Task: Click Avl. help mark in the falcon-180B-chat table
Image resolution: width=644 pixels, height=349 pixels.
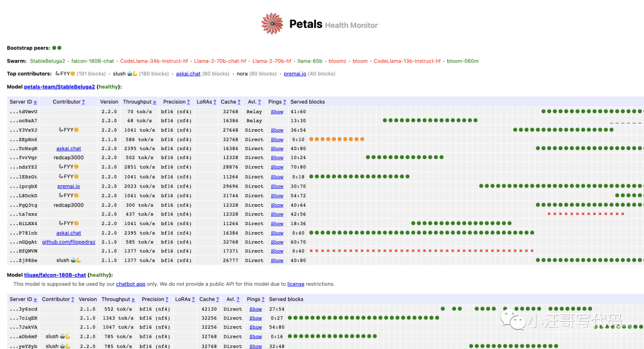Action: 238,300
